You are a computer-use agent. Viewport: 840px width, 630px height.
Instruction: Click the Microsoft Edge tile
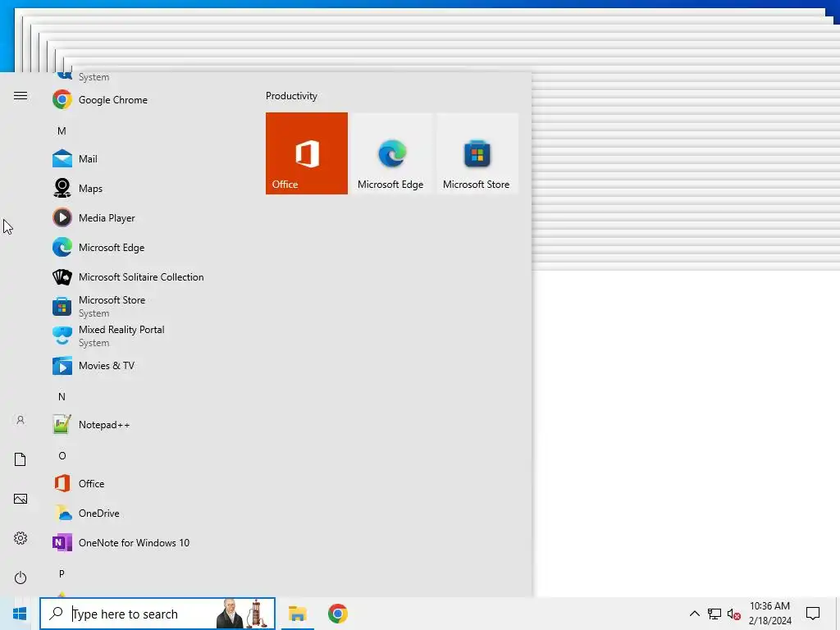click(390, 153)
